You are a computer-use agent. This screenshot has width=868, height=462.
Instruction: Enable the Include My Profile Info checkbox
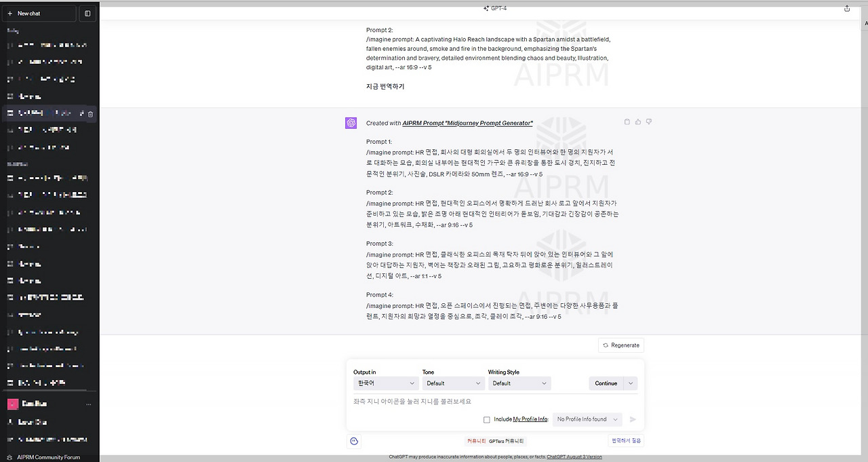point(487,419)
